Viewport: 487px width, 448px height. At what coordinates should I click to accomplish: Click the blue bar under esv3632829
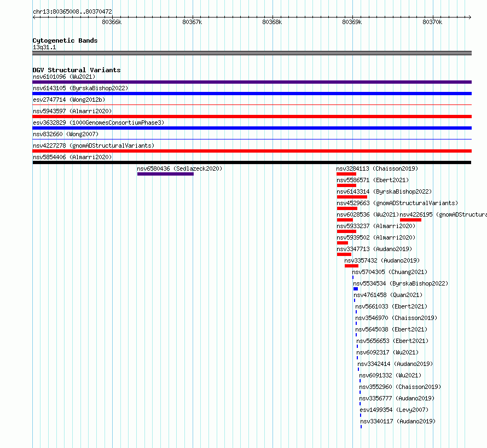(252, 128)
